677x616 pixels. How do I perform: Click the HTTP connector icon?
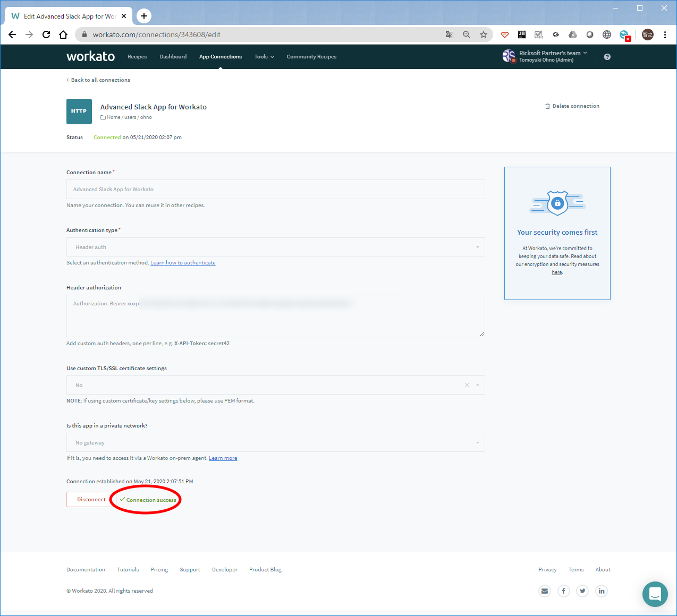[79, 112]
